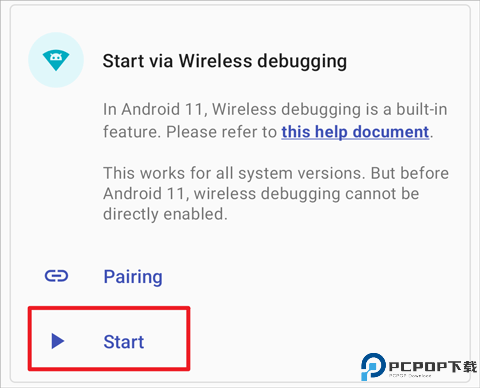Click 'Start via Wireless debugging' title

[225, 62]
